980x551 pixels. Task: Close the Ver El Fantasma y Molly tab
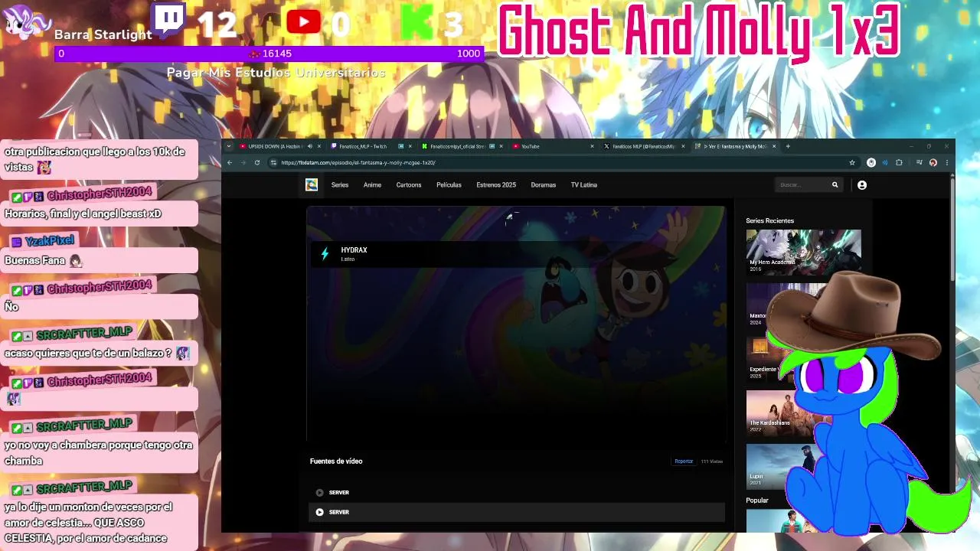click(774, 146)
